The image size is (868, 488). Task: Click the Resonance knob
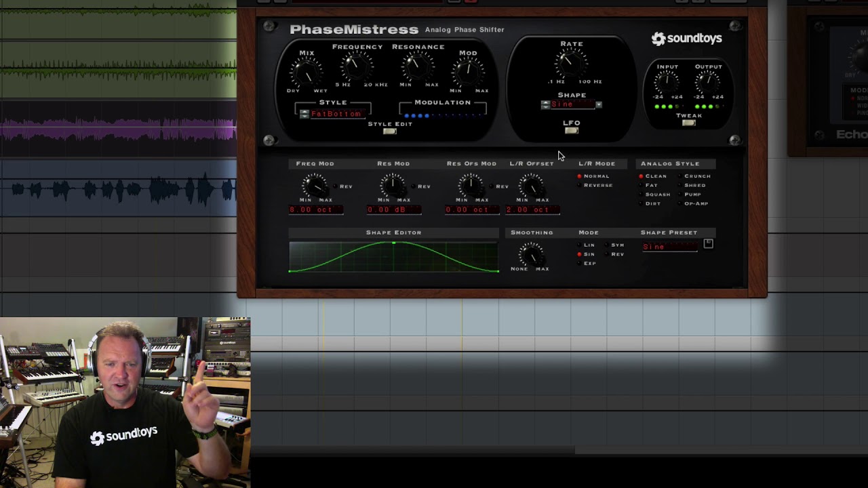[x=416, y=67]
